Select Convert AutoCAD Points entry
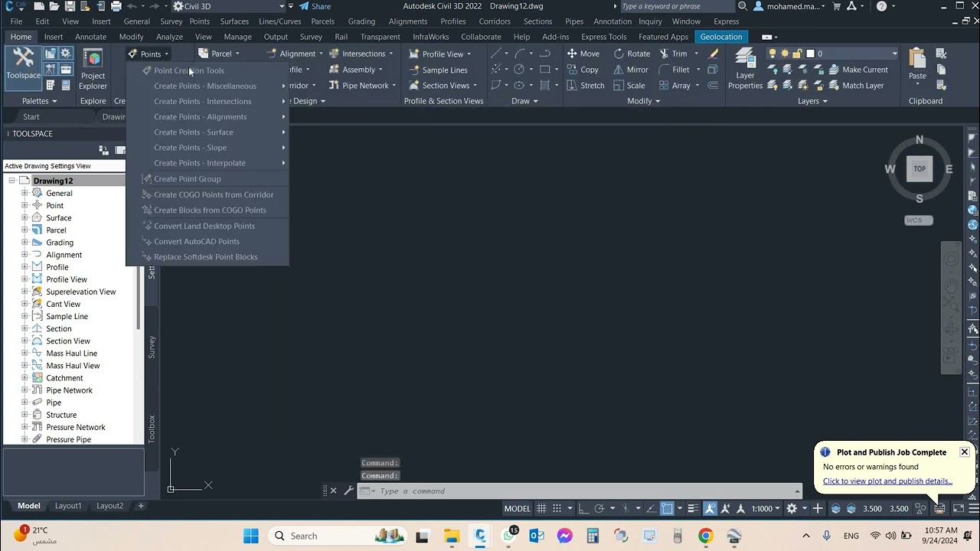Image resolution: width=980 pixels, height=551 pixels. [x=207, y=241]
